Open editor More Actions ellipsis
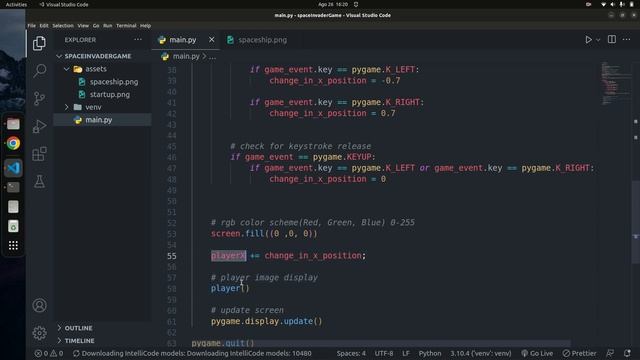The width and height of the screenshot is (640, 360). 626,39
